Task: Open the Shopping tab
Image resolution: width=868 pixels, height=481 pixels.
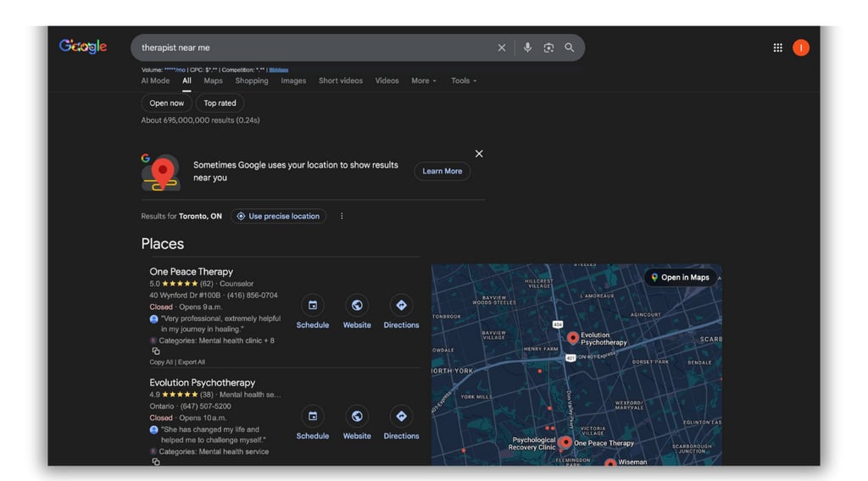Action: pos(252,80)
